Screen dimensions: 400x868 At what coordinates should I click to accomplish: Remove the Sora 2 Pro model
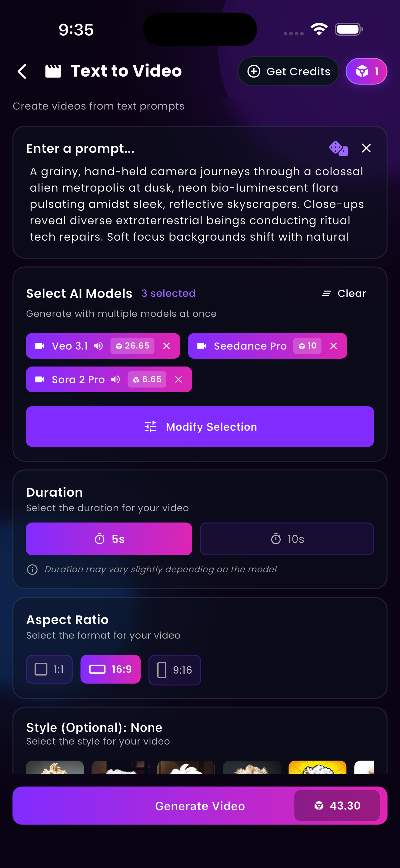[178, 380]
